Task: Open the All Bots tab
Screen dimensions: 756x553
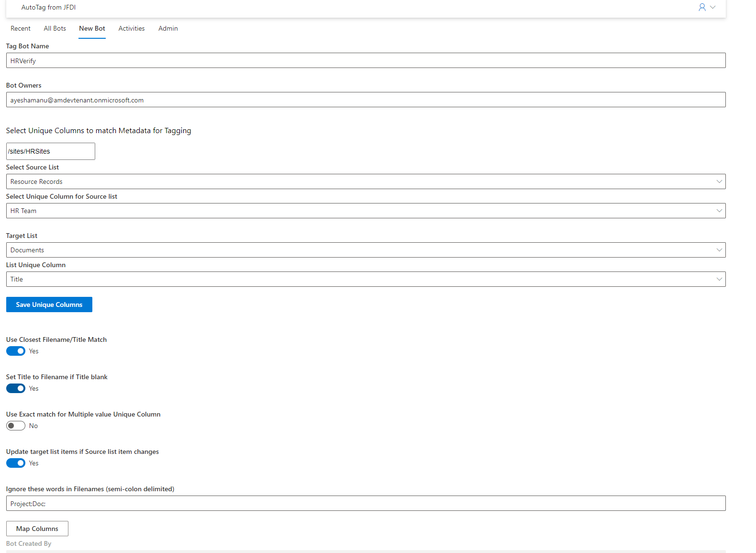Action: (x=55, y=28)
